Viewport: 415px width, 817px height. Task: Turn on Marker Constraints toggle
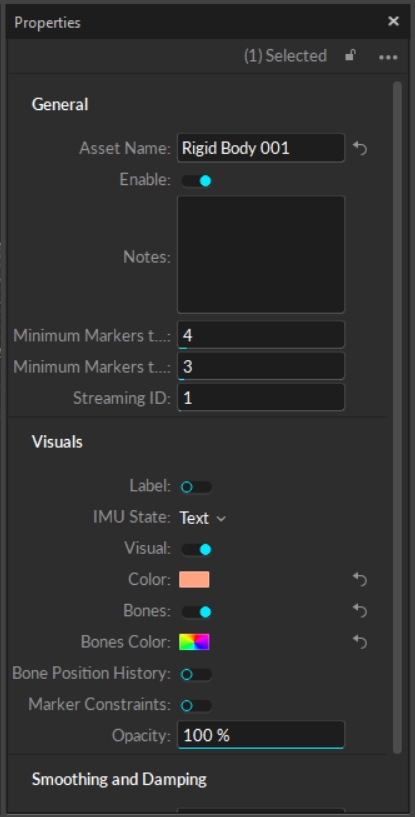[x=197, y=705]
